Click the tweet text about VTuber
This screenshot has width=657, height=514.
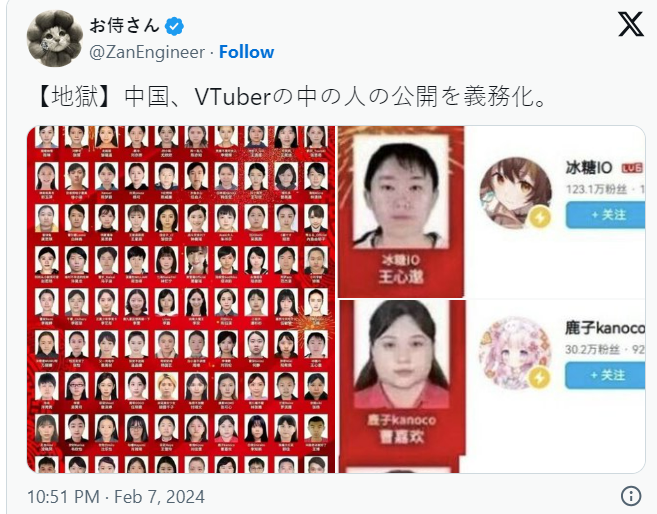pyautogui.click(x=291, y=97)
